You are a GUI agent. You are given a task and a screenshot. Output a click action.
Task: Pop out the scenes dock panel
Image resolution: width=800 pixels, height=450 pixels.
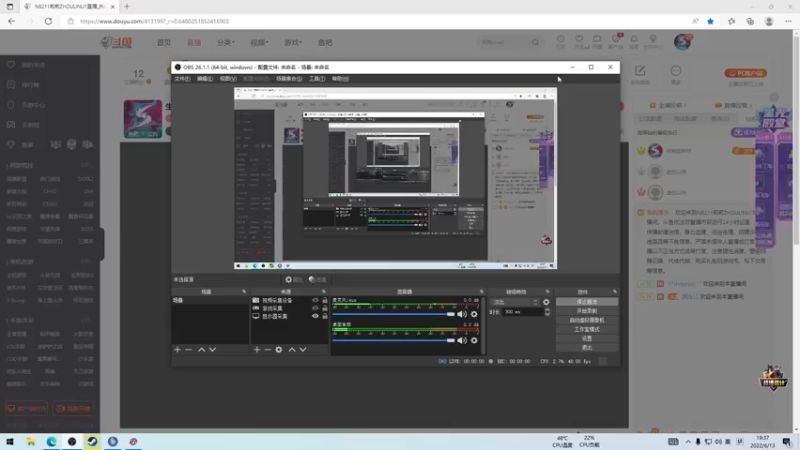pyautogui.click(x=243, y=292)
